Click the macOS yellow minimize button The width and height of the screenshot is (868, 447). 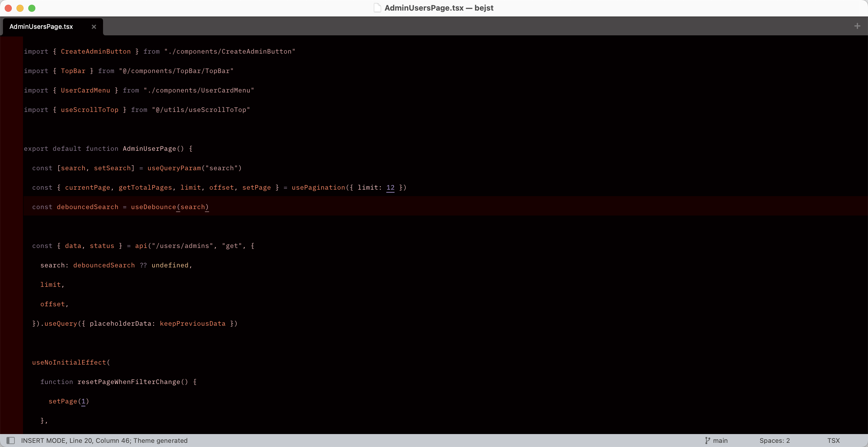(20, 8)
